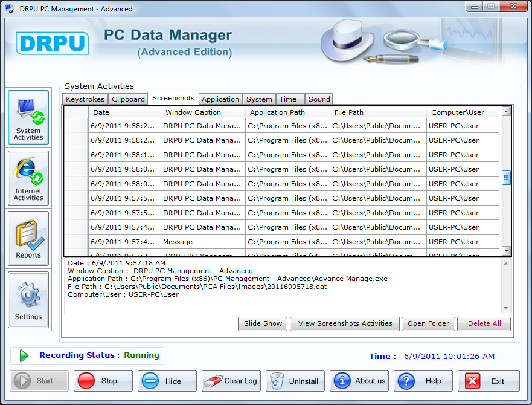The height and width of the screenshot is (405, 532).
Task: Click View Screenshots Activities button
Action: (x=345, y=323)
